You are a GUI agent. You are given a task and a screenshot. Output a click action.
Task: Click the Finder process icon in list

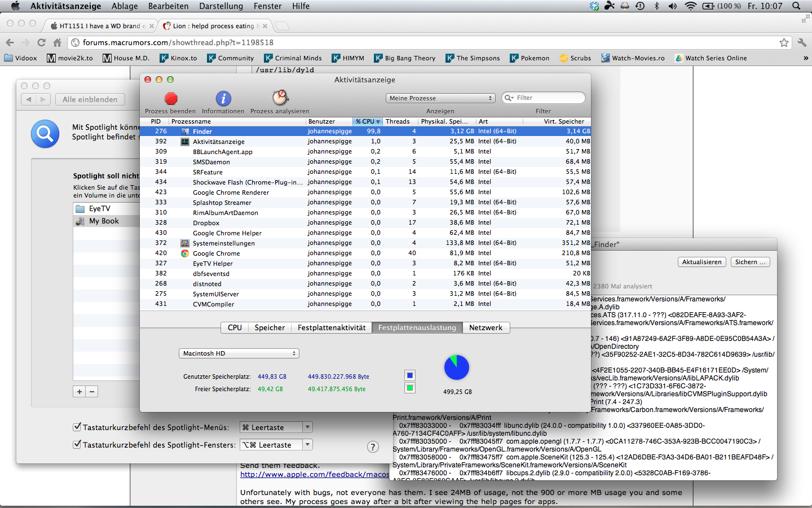tap(185, 131)
